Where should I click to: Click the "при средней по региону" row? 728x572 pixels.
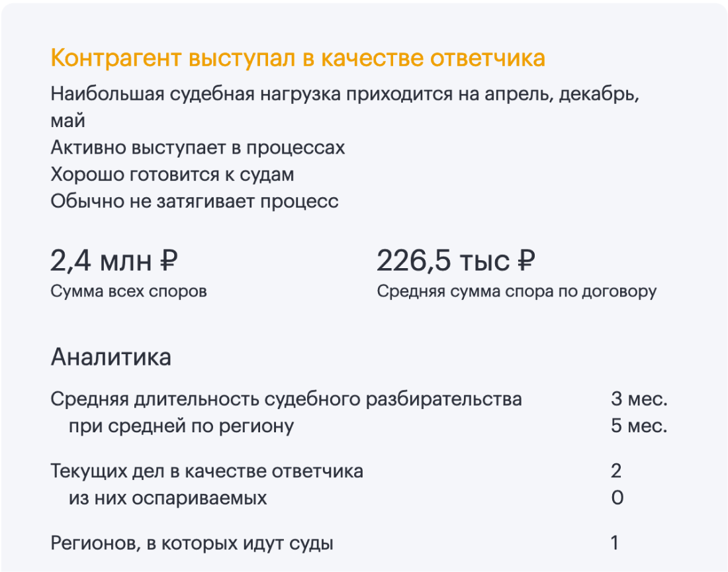pyautogui.click(x=181, y=426)
